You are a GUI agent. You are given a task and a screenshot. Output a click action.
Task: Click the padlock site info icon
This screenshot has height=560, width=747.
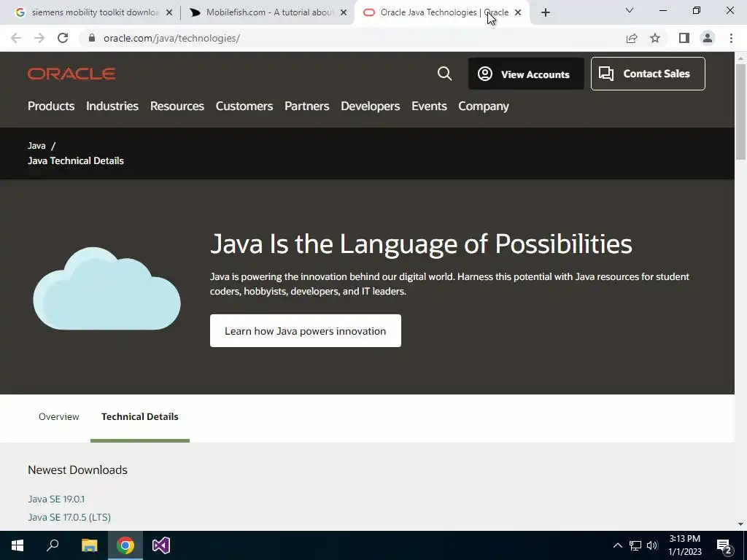(x=92, y=38)
